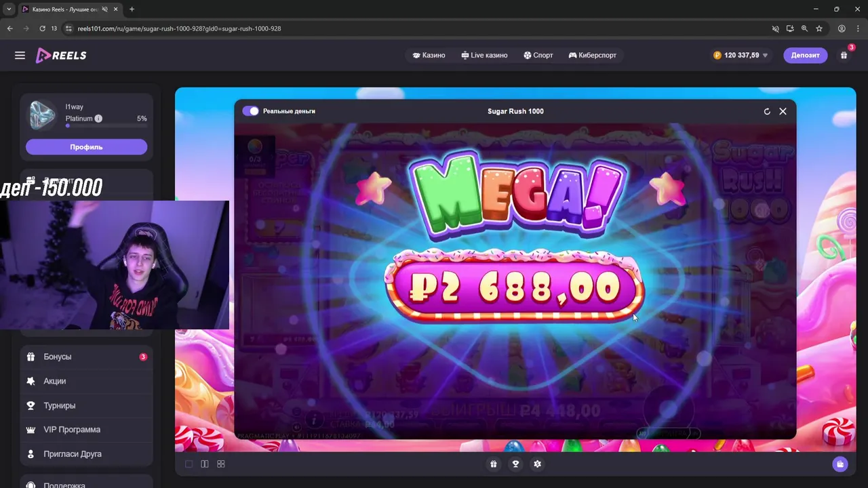868x488 pixels.
Task: Open the gift icon with notification badge
Action: click(x=844, y=55)
